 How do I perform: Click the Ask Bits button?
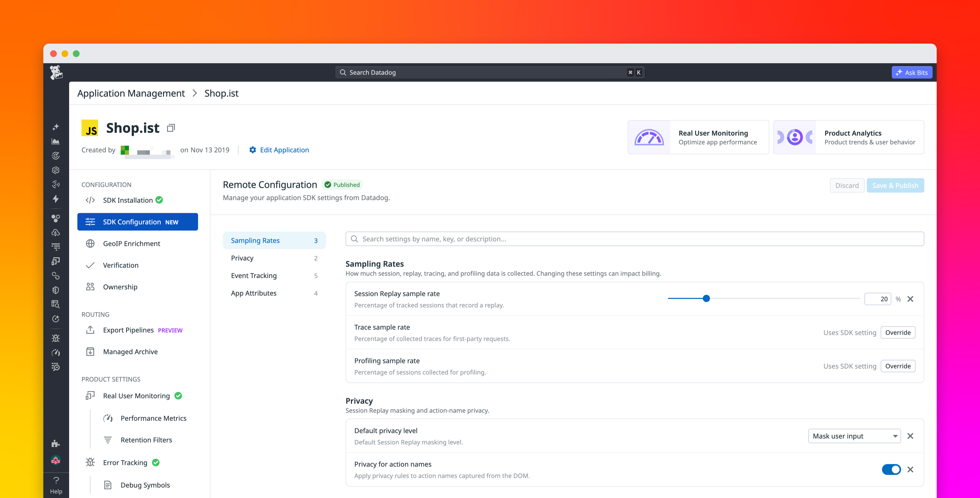tap(912, 72)
